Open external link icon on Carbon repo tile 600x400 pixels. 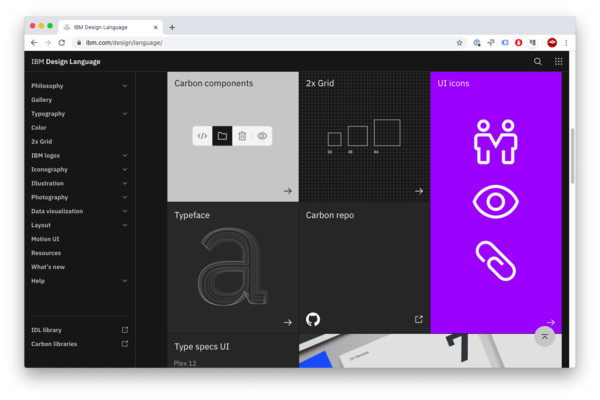419,319
